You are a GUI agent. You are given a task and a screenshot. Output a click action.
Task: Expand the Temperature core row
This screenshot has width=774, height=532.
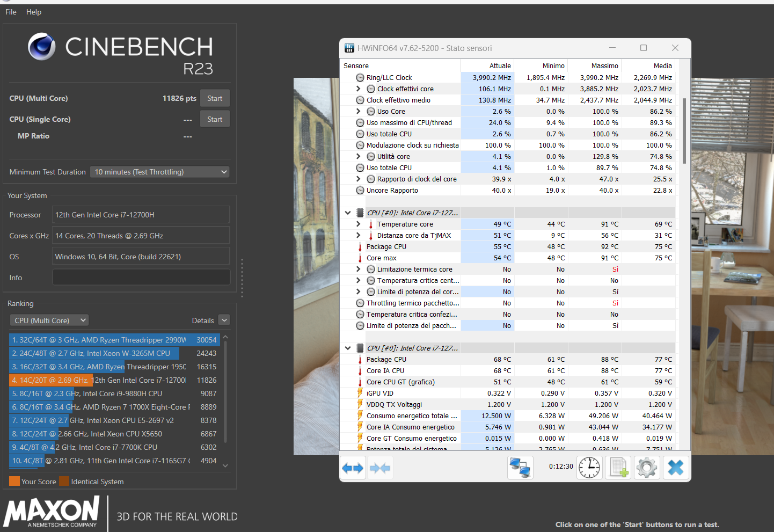(359, 224)
